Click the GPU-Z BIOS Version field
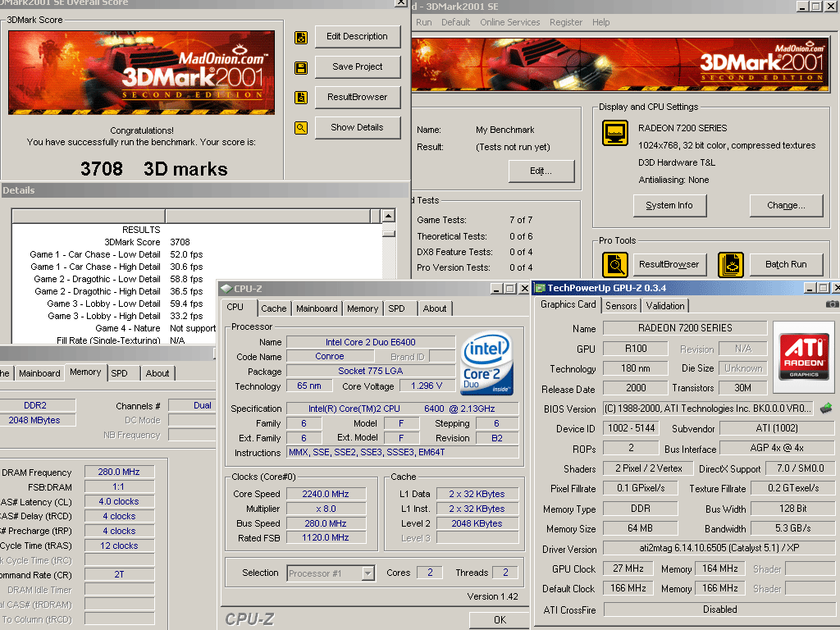 pos(708,409)
